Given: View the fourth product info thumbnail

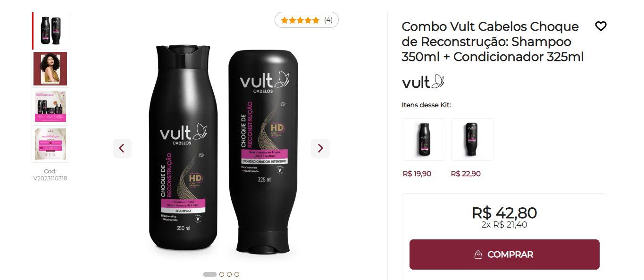Looking at the screenshot, I should click(x=51, y=144).
